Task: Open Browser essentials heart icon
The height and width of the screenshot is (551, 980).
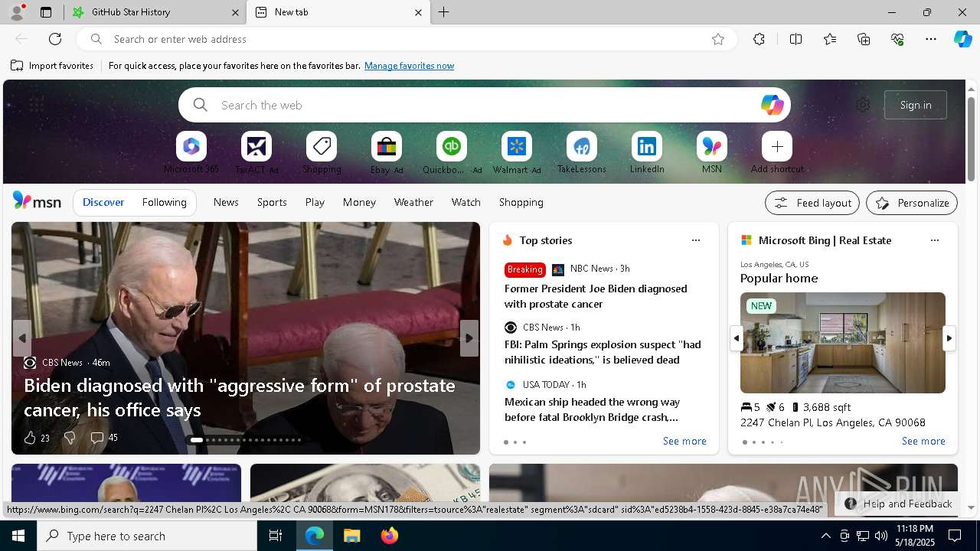Action: point(897,39)
